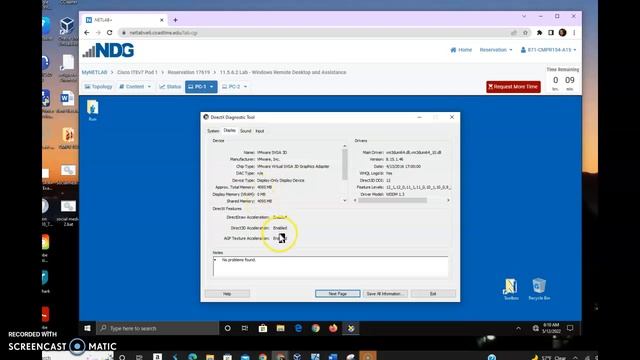Viewport: 640px width, 360px height.
Task: Click the browser address bar
Action: pos(318,33)
